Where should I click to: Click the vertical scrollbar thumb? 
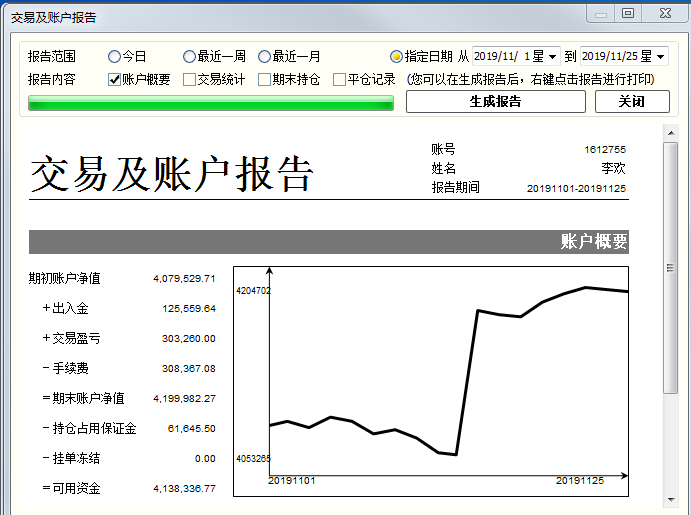click(671, 267)
